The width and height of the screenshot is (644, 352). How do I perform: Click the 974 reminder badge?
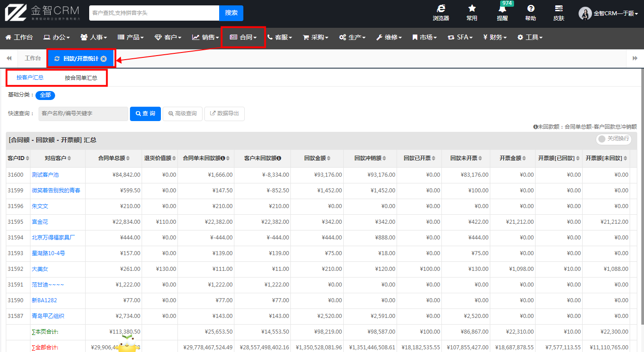[507, 3]
